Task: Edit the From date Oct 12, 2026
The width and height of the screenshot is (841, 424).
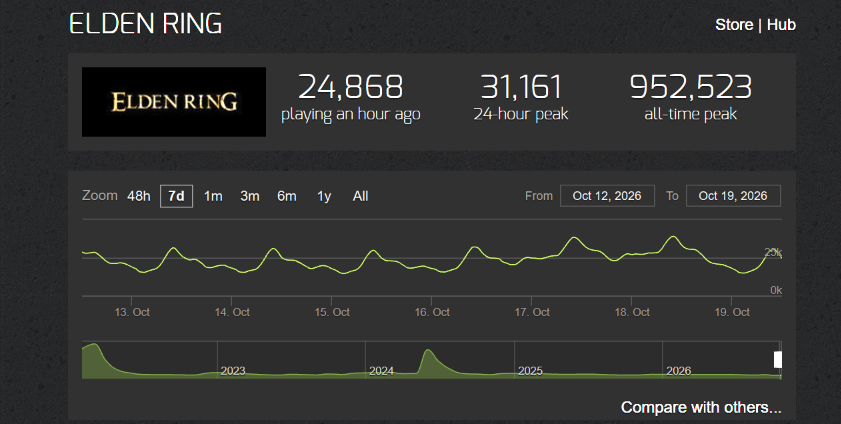Action: pos(607,196)
